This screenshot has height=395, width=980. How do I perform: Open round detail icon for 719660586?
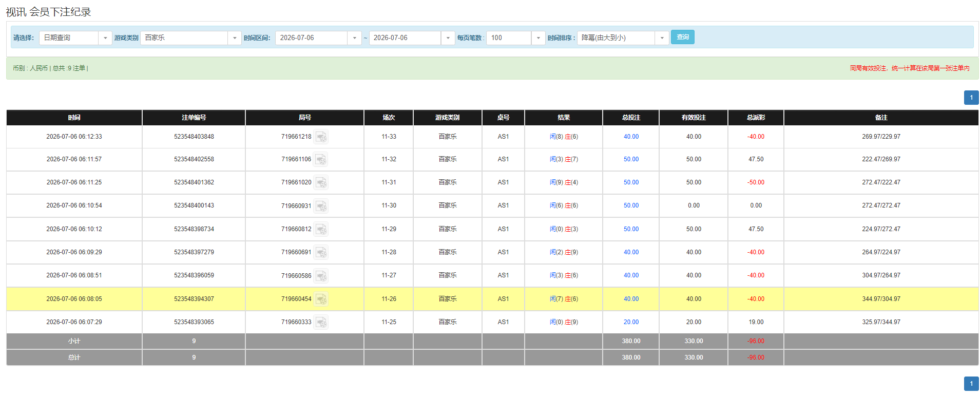point(321,276)
